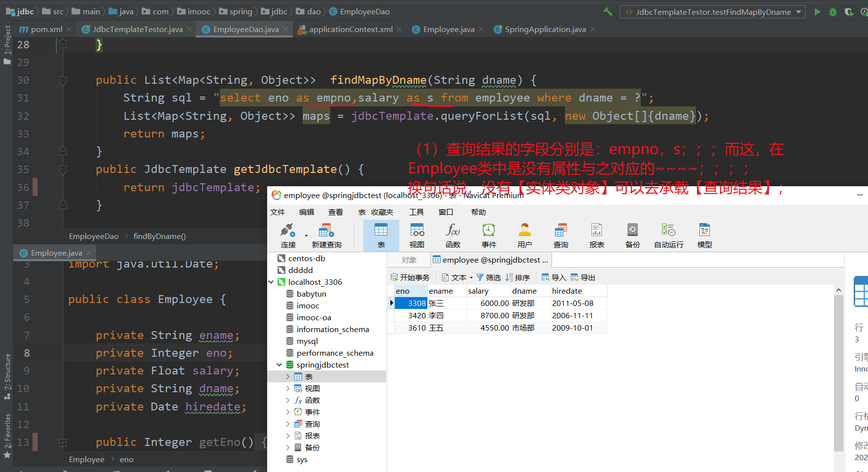Switch to employee @springjdbctest tab
The image size is (868, 472).
[490, 260]
